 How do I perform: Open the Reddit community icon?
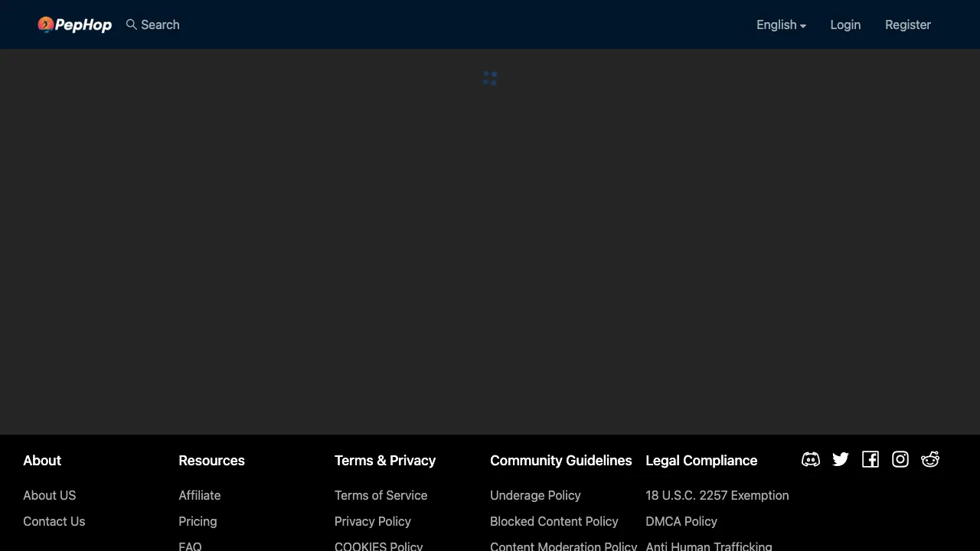click(x=929, y=459)
